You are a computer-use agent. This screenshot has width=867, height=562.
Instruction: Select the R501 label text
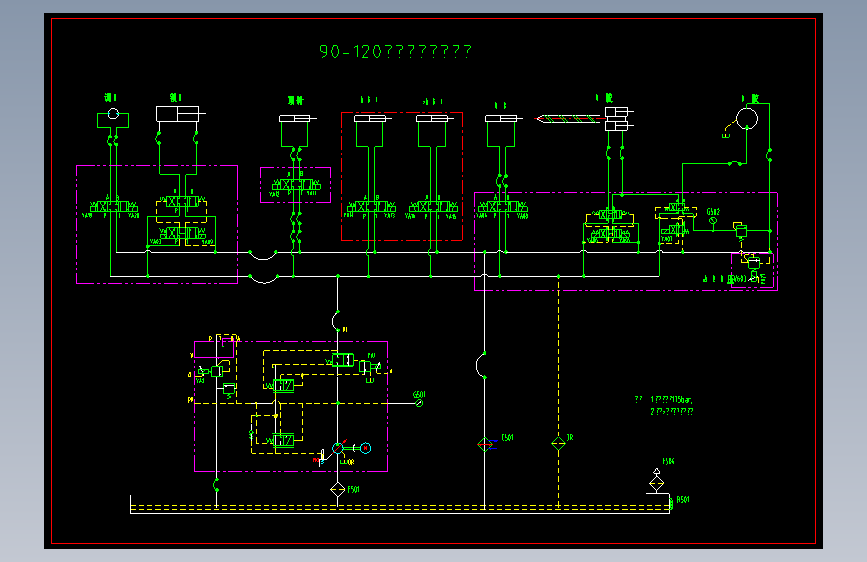point(683,499)
